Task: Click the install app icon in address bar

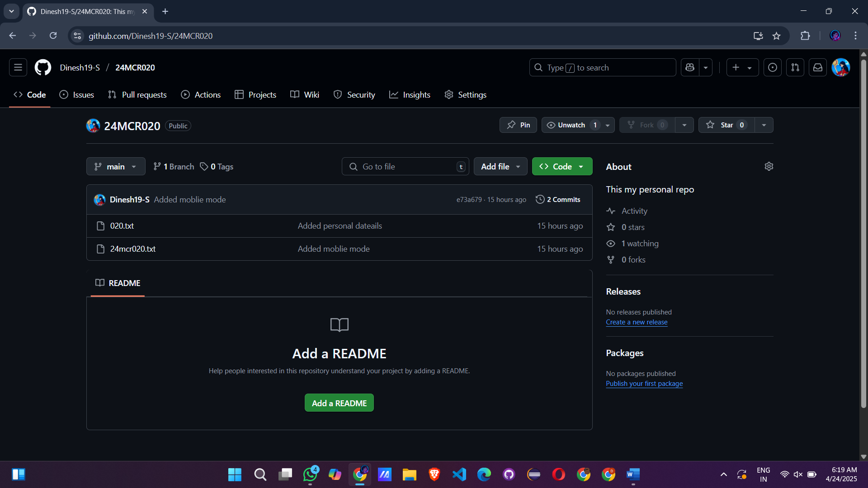Action: [x=758, y=36]
